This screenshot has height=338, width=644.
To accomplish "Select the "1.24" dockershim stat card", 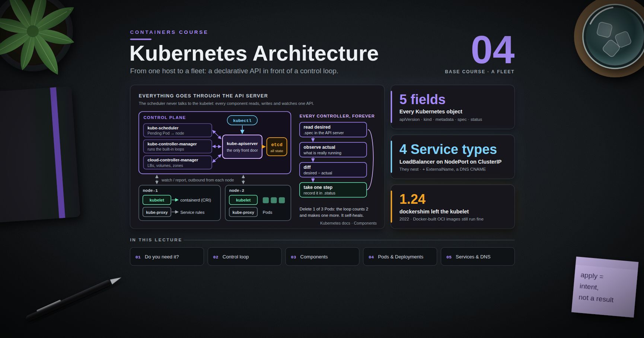I will coord(453,207).
